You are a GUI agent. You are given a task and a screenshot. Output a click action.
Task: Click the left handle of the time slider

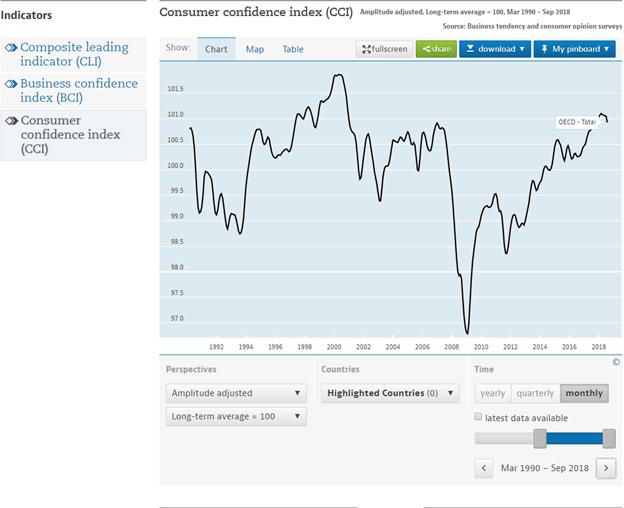click(540, 438)
